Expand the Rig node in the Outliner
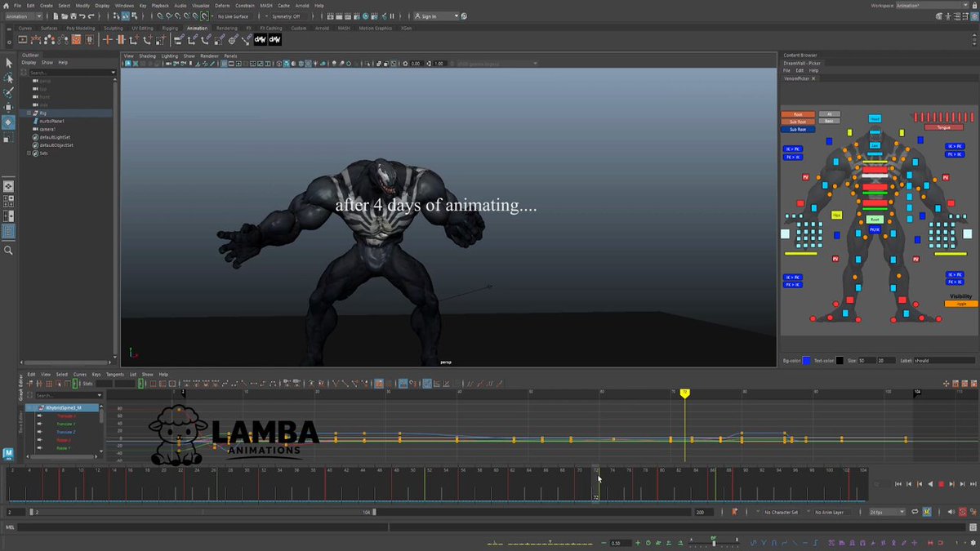Screen dimensions: 980x551 click(x=29, y=113)
